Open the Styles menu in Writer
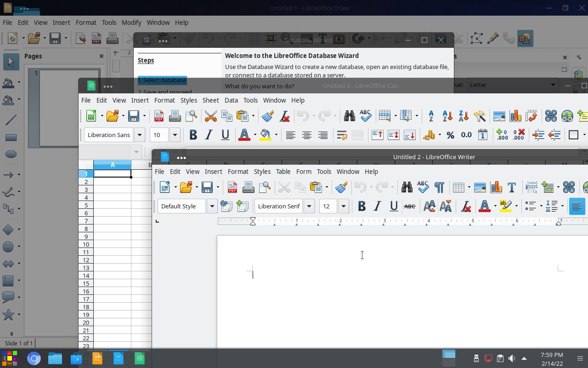588x368 pixels. (262, 172)
